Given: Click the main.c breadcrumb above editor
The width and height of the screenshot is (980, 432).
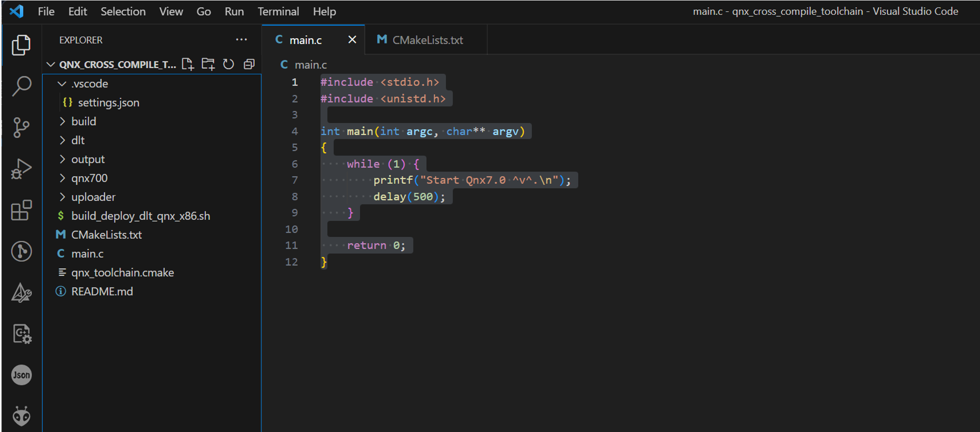Looking at the screenshot, I should point(310,65).
